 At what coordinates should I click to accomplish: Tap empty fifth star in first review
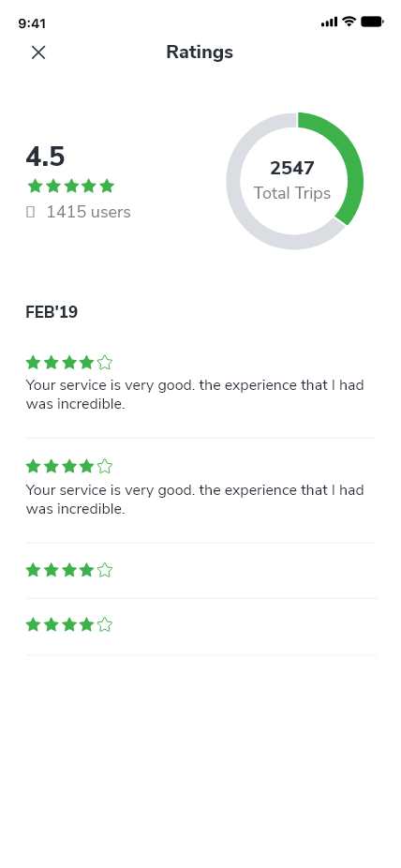(105, 363)
